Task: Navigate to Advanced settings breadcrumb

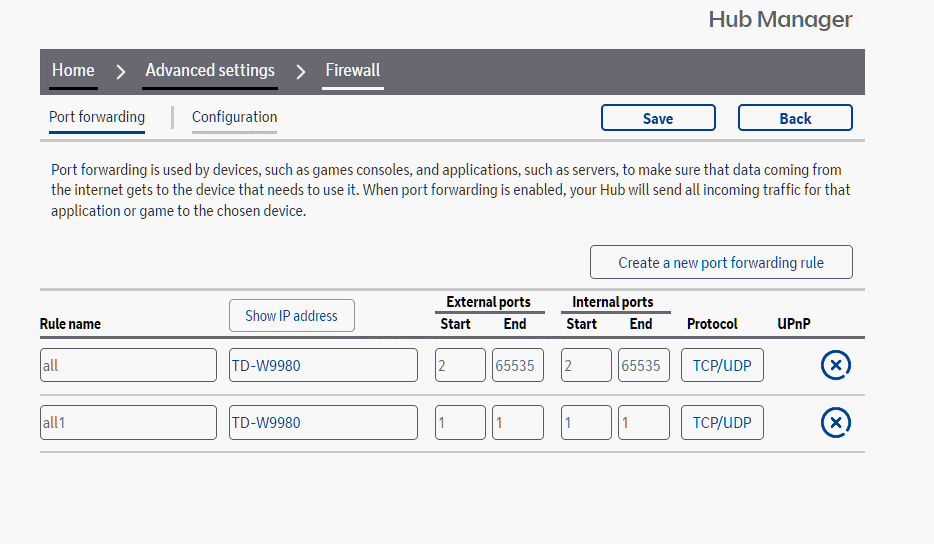Action: pos(210,71)
